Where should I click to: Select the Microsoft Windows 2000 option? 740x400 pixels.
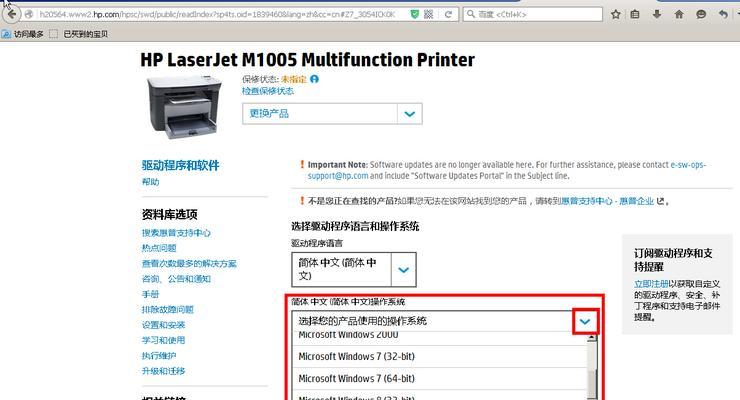(x=439, y=337)
